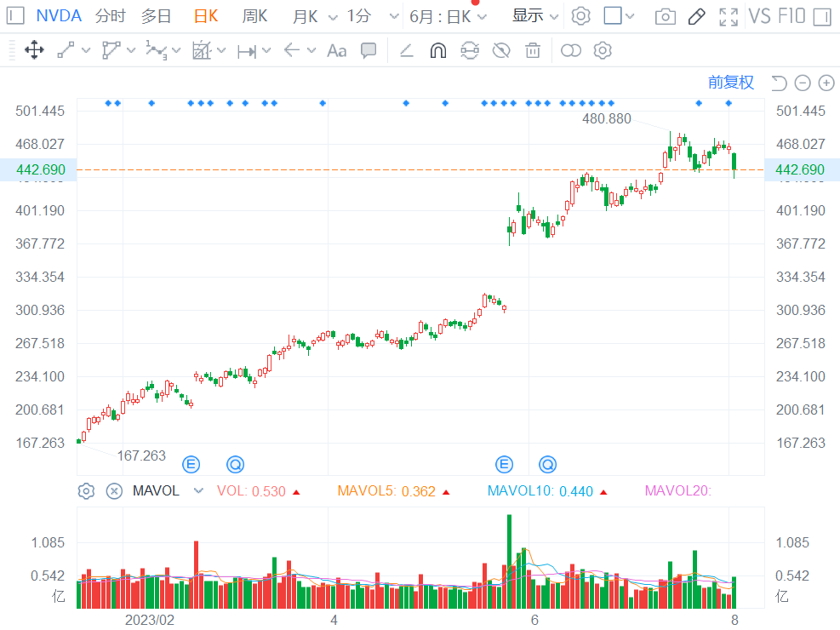This screenshot has height=630, width=840.
Task: Zoom in chart with plus button
Action: pyautogui.click(x=826, y=83)
